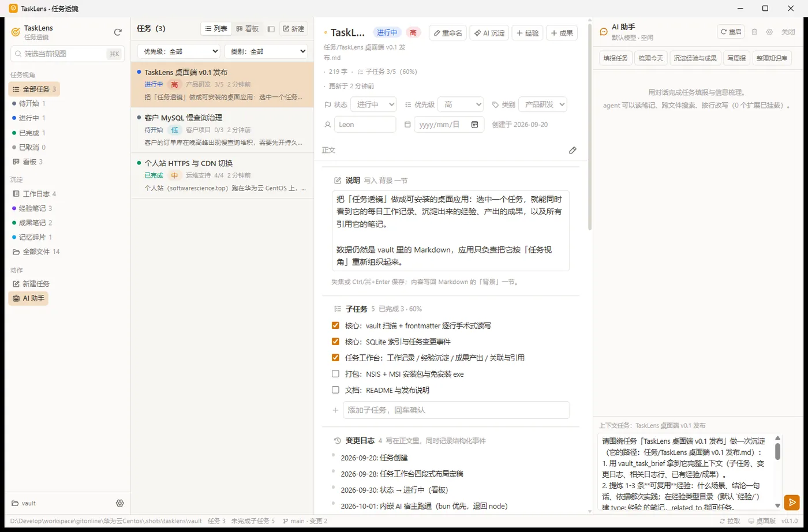Screen dimensions: 808x532
Task: Open the pencil edit icon next to 正文
Action: [573, 150]
